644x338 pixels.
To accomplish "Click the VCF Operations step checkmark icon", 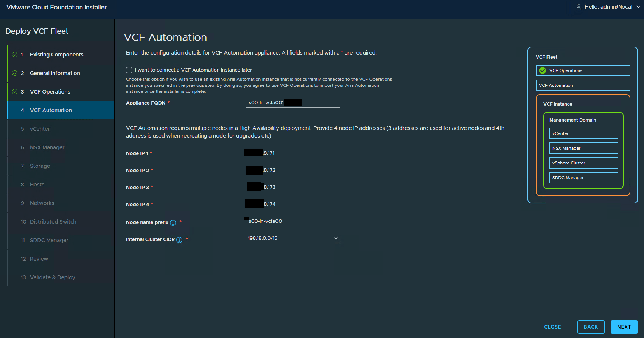I will 15,92.
